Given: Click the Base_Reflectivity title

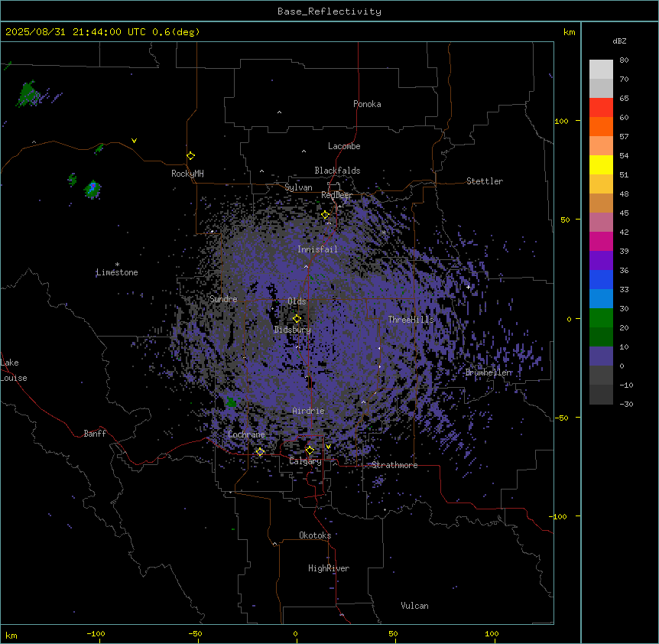Looking at the screenshot, I should (329, 11).
